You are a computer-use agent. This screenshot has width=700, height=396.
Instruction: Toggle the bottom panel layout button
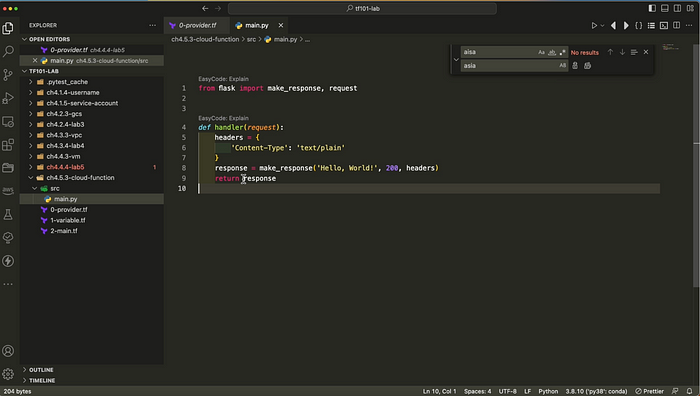point(665,8)
